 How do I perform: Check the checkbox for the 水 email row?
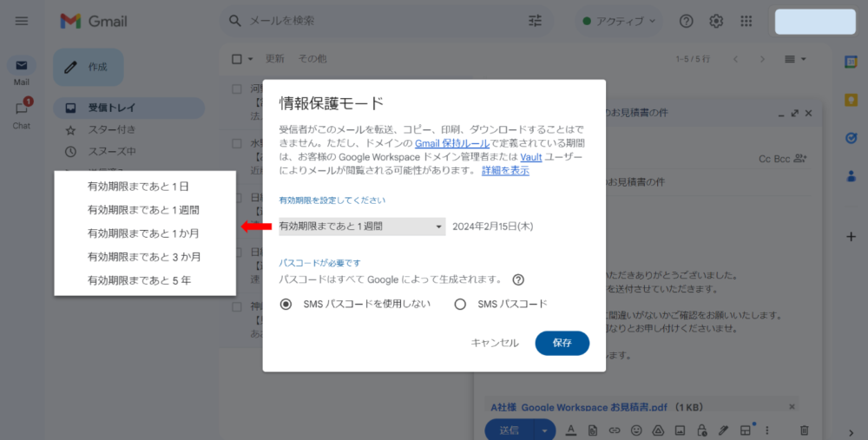point(237,143)
